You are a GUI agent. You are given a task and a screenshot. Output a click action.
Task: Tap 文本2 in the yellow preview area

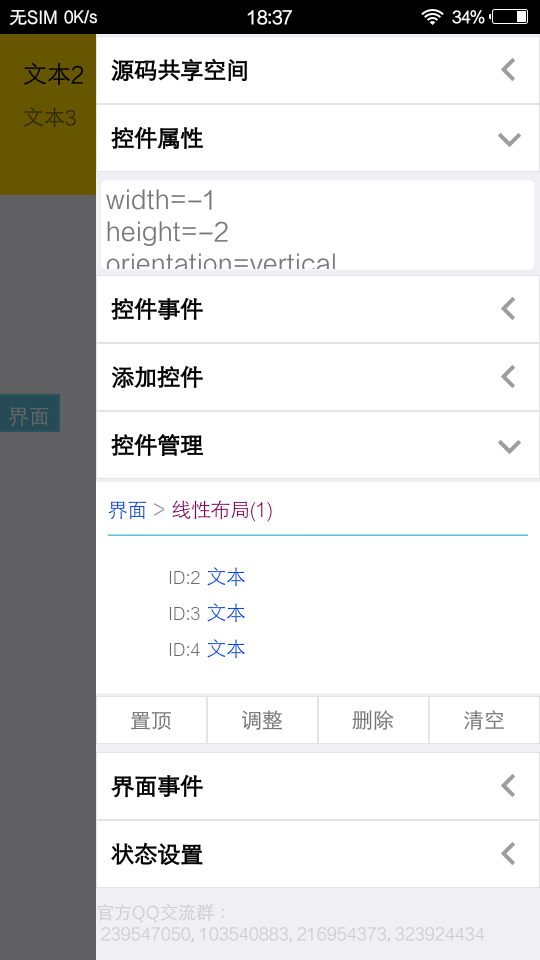[54, 75]
